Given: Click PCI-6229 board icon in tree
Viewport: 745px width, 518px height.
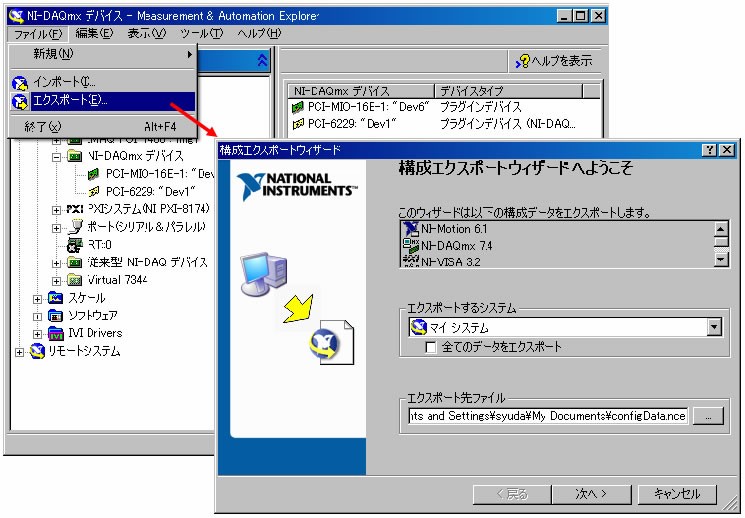Looking at the screenshot, I should click(x=94, y=192).
